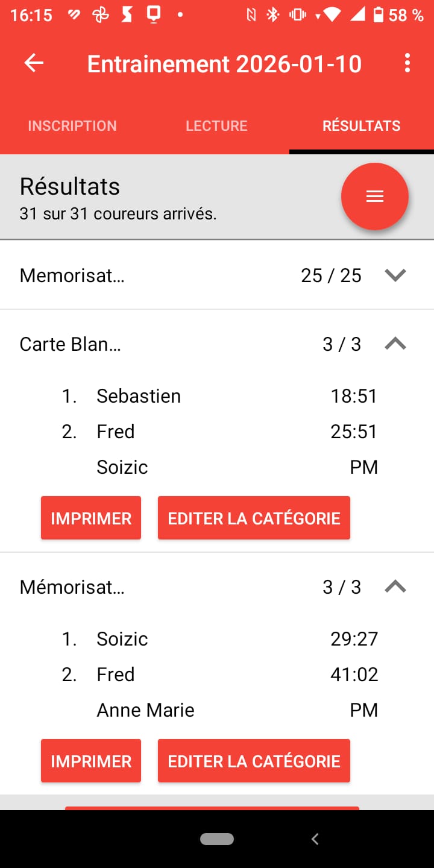Open the three-dot overflow menu

point(407,63)
